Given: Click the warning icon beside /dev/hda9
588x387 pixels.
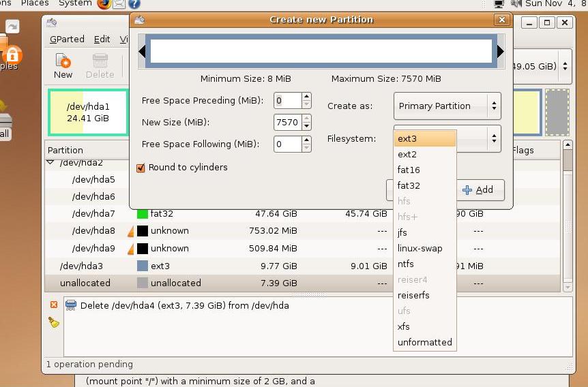Looking at the screenshot, I should pyautogui.click(x=131, y=249).
